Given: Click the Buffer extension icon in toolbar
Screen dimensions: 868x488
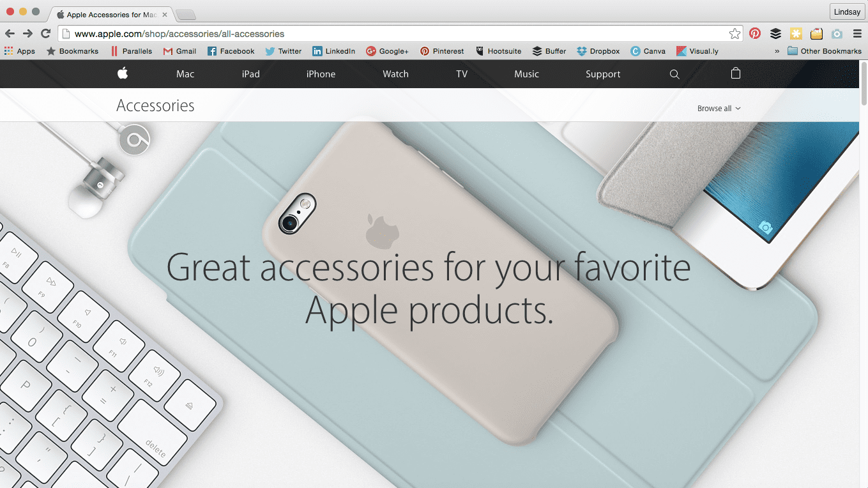Looking at the screenshot, I should tap(775, 34).
